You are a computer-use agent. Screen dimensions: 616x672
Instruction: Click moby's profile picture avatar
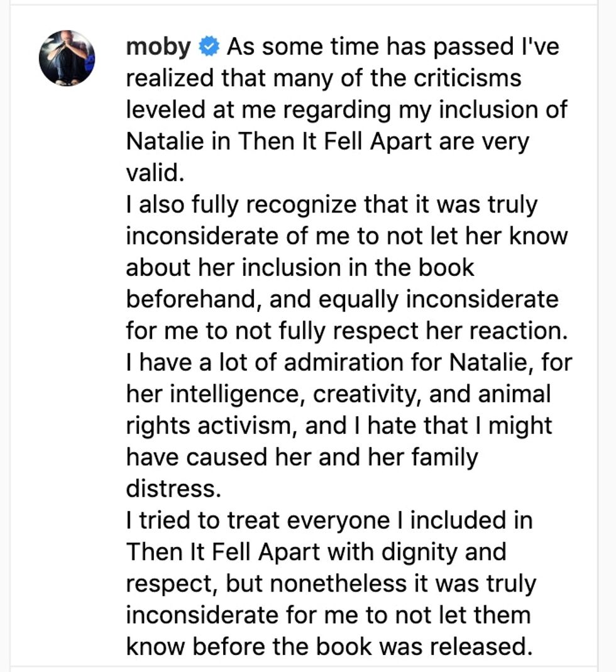click(67, 58)
